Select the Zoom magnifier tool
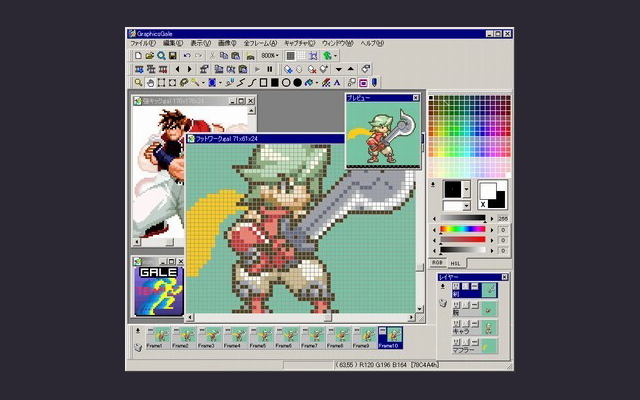This screenshot has height=400, width=640. click(x=138, y=83)
